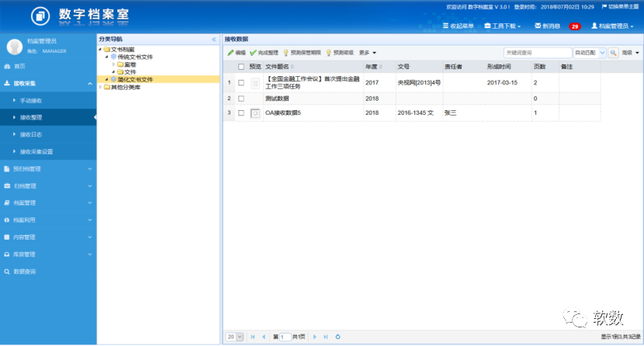This screenshot has height=346, width=644.
Task: Open 手动接收 in the sidebar menu
Action: 36,100
